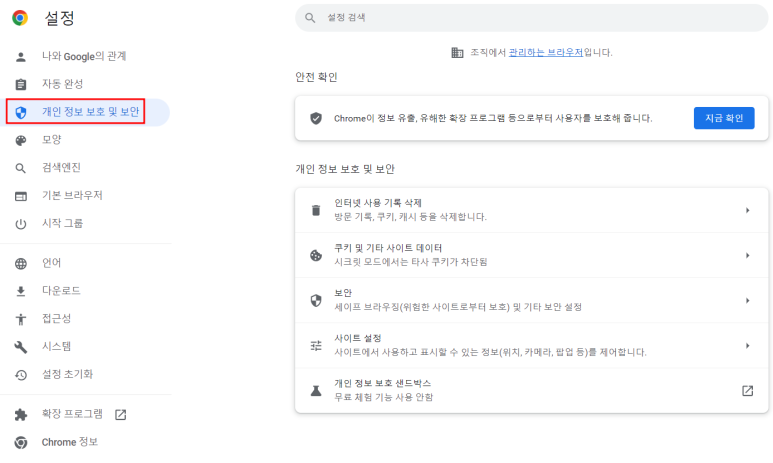
Task: Click the globe icon for 언어
Action: pyautogui.click(x=21, y=264)
